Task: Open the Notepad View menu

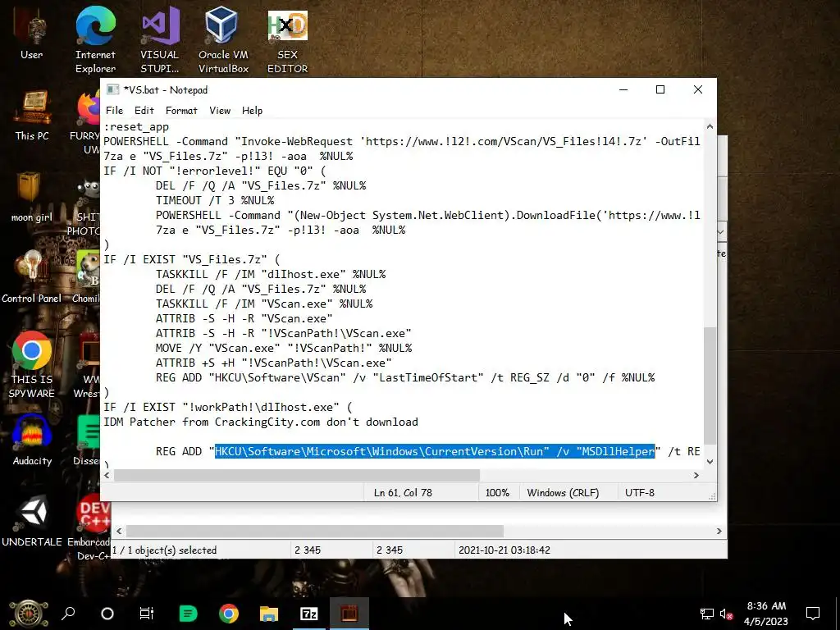Action: point(220,111)
